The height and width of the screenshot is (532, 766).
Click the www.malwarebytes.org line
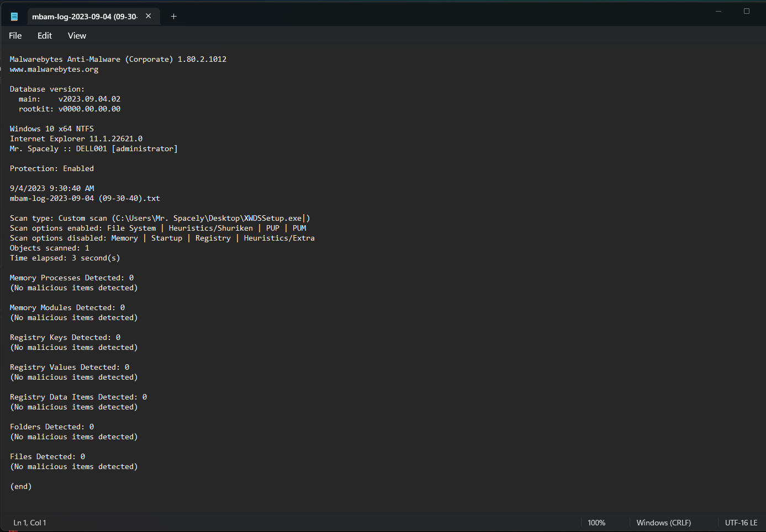[54, 70]
